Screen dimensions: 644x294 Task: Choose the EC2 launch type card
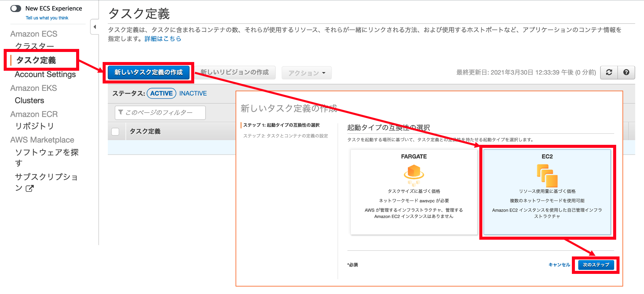click(547, 192)
